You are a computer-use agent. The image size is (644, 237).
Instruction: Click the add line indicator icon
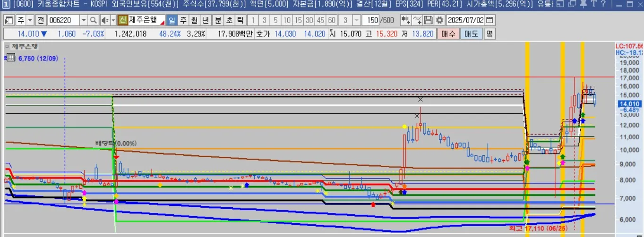click(x=417, y=21)
